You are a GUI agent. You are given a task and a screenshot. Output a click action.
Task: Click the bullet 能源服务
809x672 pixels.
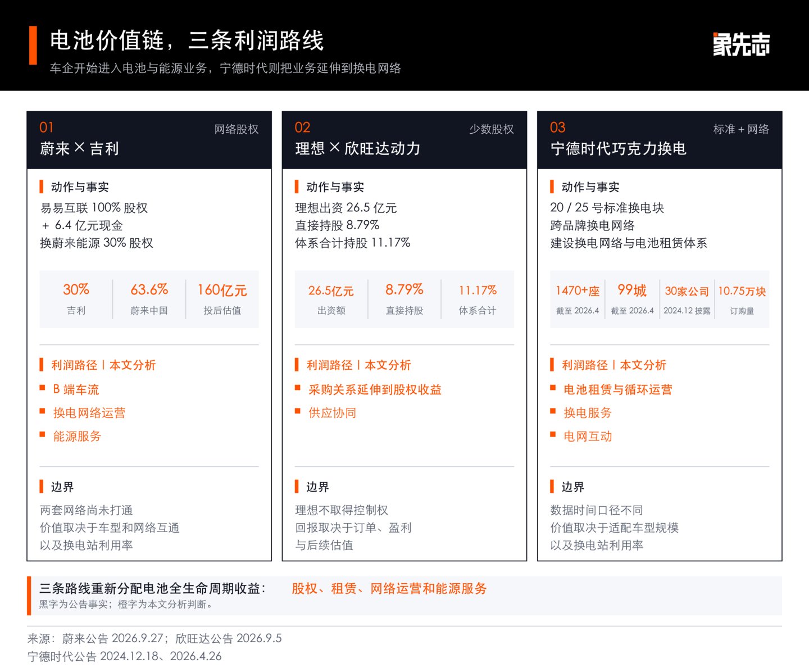point(77,437)
